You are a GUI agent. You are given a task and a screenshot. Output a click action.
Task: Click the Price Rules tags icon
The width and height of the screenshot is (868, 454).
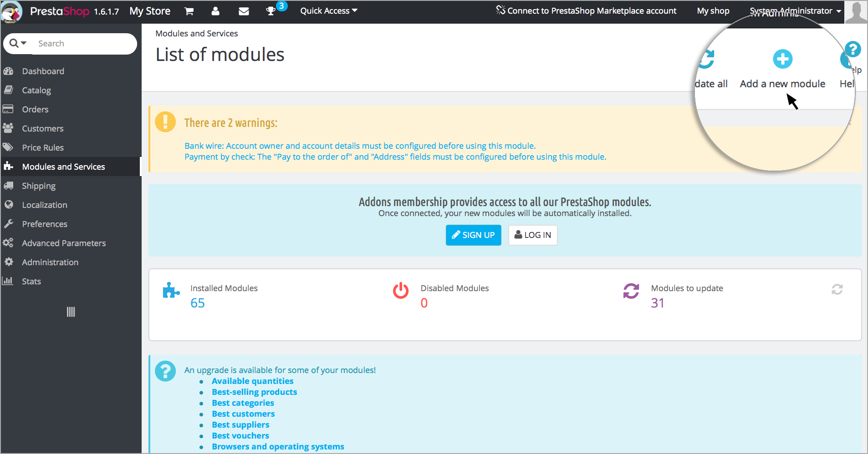[x=8, y=147]
